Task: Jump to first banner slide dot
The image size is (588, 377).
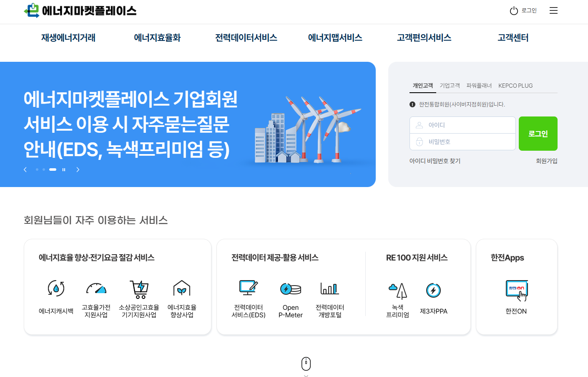Action: 37,170
